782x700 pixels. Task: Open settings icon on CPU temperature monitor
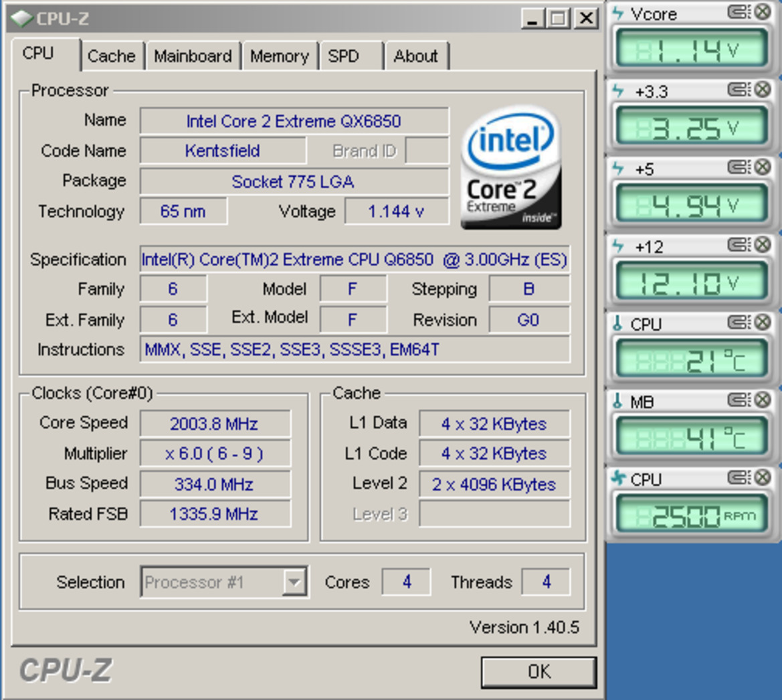pos(739,323)
